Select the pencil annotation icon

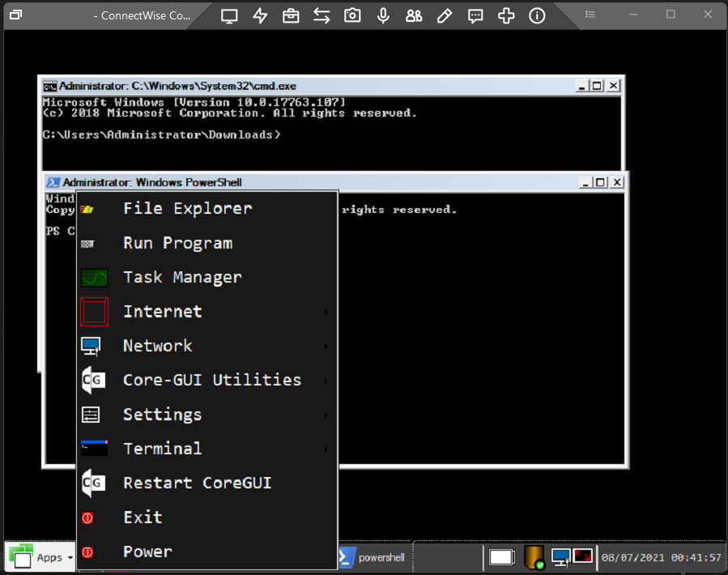pos(445,15)
